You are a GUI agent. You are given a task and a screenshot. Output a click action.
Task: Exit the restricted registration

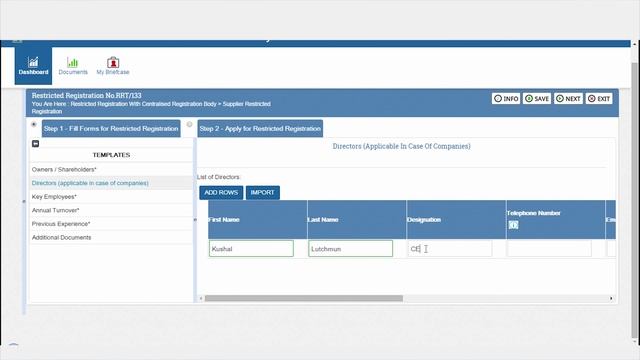tap(599, 98)
